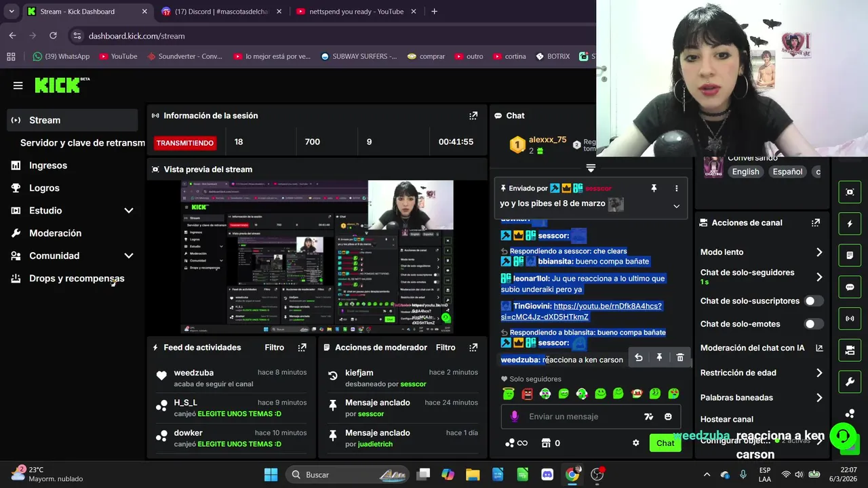Open the Soundverter bookmark
868x488 pixels.
tap(184, 56)
